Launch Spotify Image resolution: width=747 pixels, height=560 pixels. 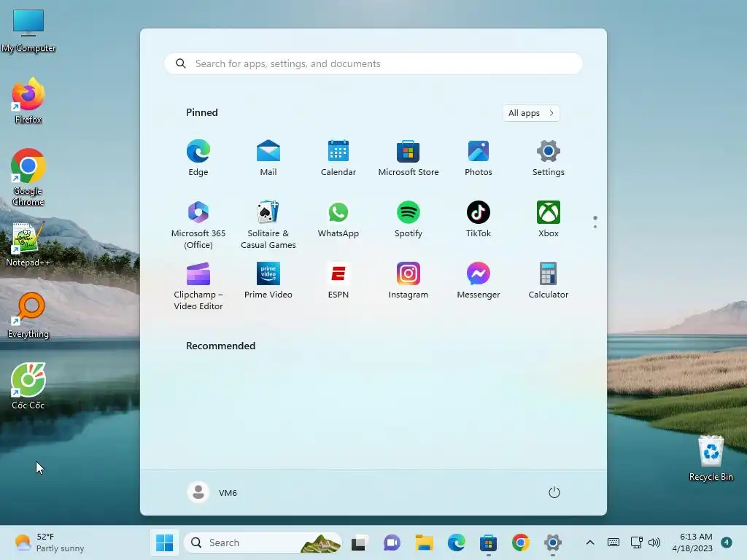409,219
